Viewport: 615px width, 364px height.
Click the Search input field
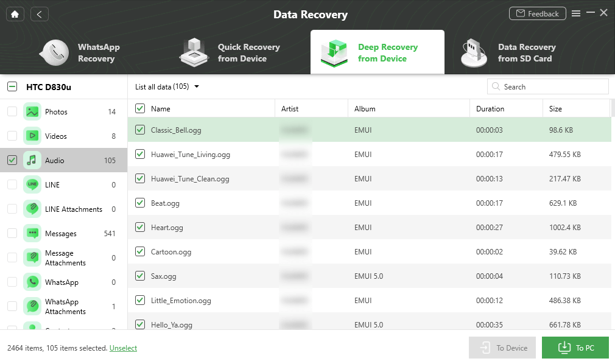(x=548, y=86)
